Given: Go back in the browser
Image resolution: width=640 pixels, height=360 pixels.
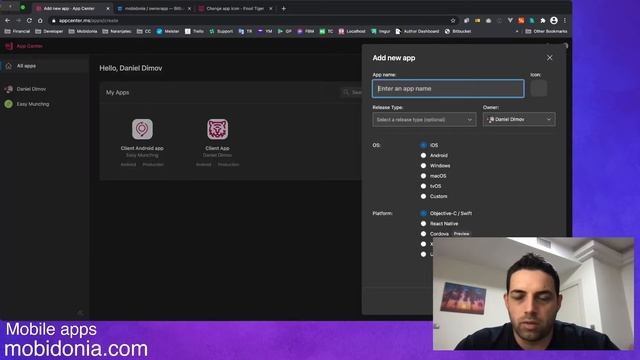Looking at the screenshot, I should coord(7,20).
